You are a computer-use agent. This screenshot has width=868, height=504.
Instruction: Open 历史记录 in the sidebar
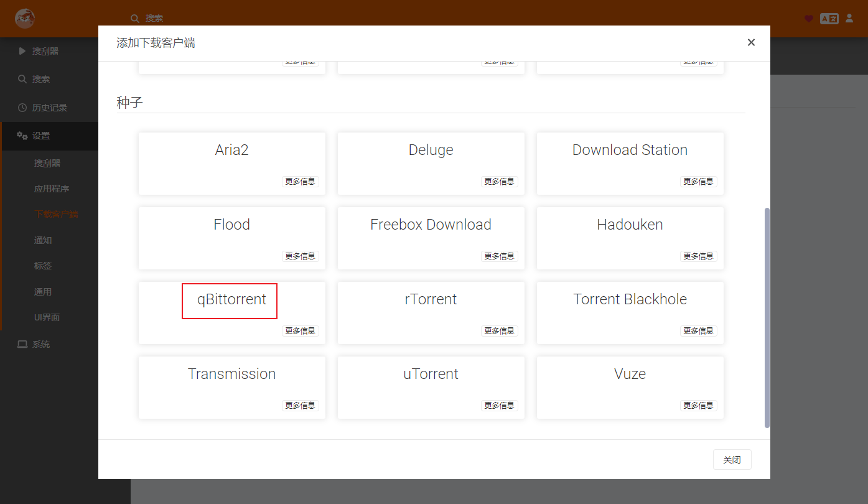coord(49,108)
